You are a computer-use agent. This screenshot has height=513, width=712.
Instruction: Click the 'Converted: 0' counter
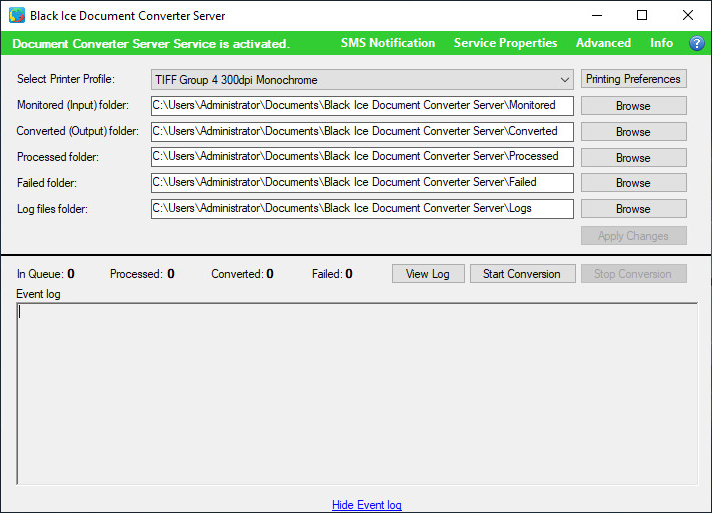[242, 274]
